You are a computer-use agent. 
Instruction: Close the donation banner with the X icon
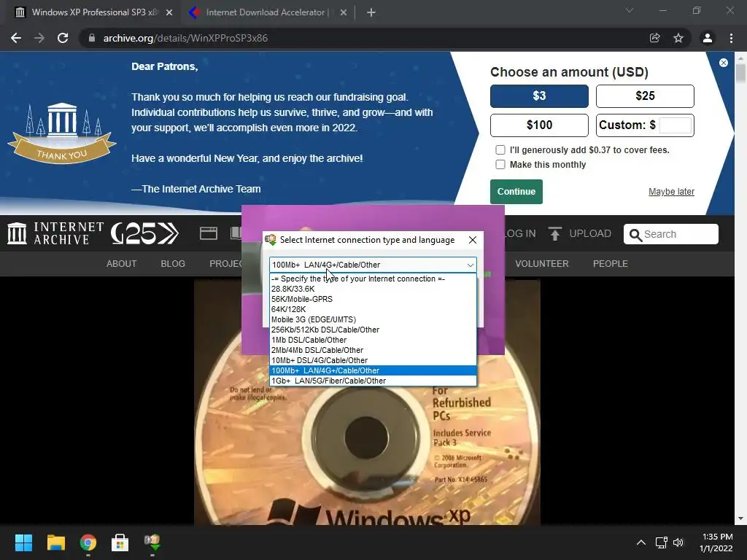[723, 63]
